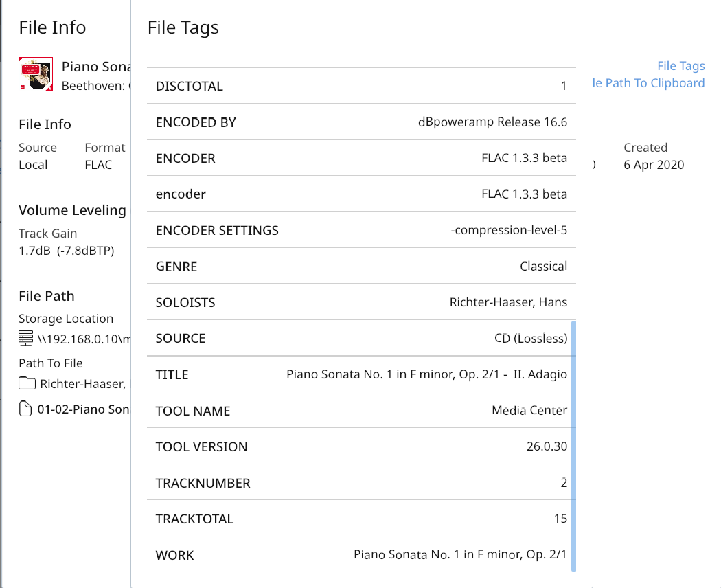
Task: Click the Format column label
Action: pos(105,148)
